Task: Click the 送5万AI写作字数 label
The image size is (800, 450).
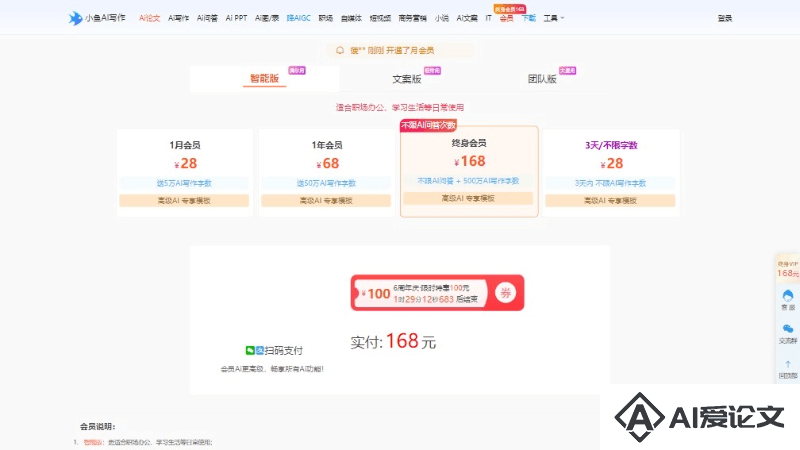Action: [184, 183]
